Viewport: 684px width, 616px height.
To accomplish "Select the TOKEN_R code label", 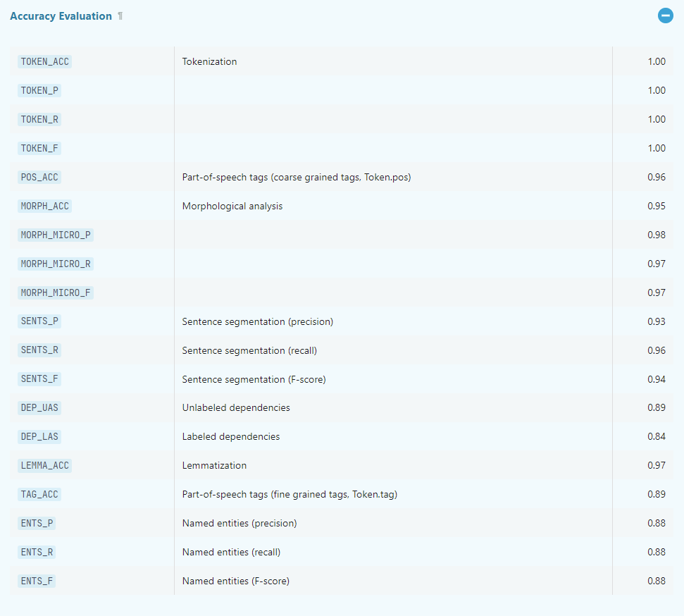I will pos(39,119).
